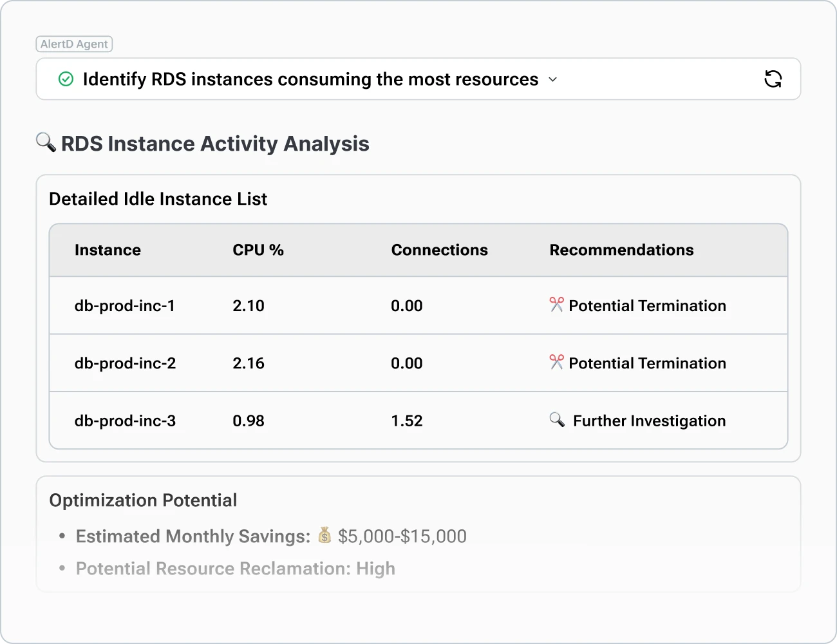
Task: Open Potential Termination for db-prod-inc-1
Action: coord(647,305)
